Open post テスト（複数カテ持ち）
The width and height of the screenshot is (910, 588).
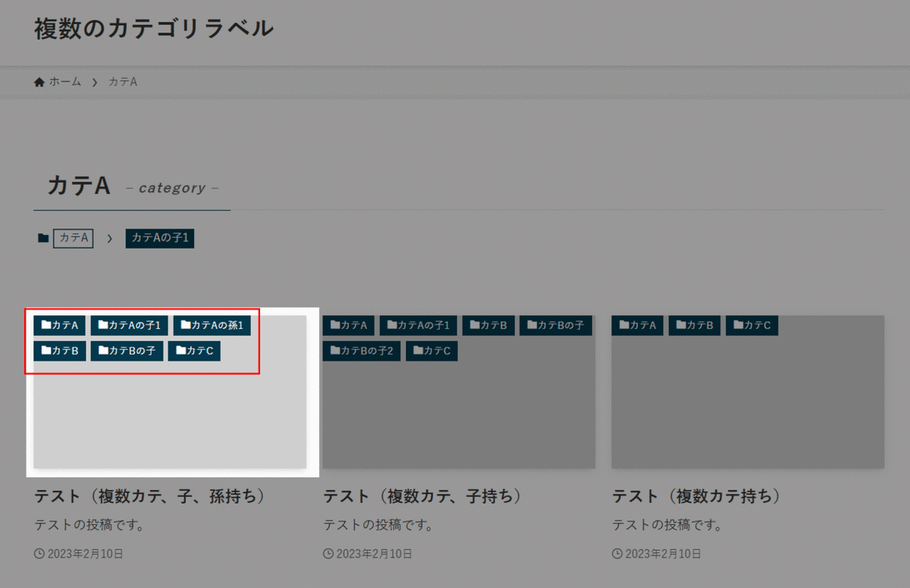pos(701,496)
